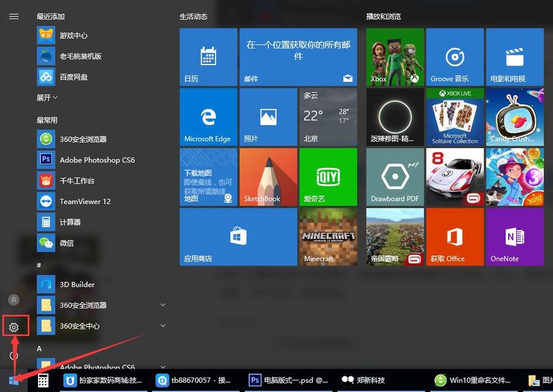Open the Xbox tile

pyautogui.click(x=395, y=57)
